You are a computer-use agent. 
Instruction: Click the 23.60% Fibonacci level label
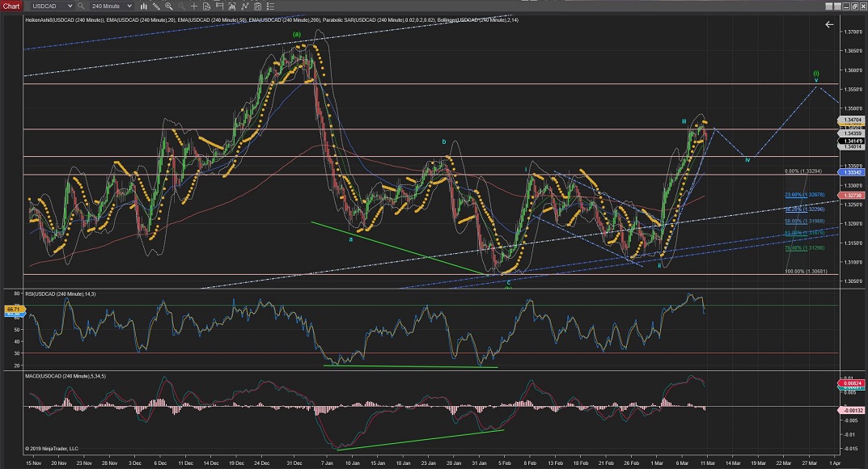[804, 195]
